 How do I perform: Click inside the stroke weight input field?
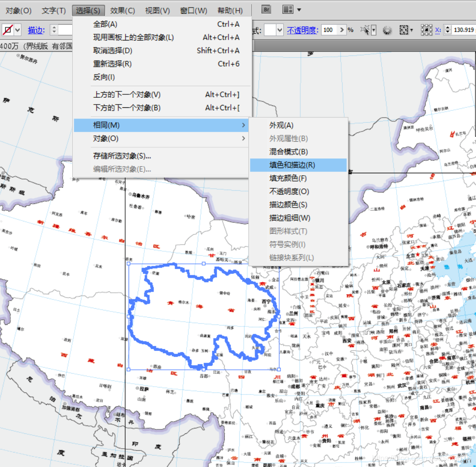coord(65,30)
